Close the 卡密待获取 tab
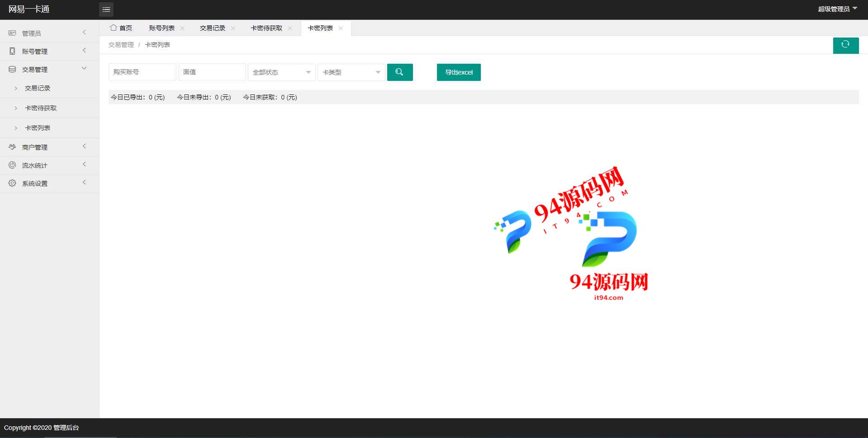 point(290,28)
